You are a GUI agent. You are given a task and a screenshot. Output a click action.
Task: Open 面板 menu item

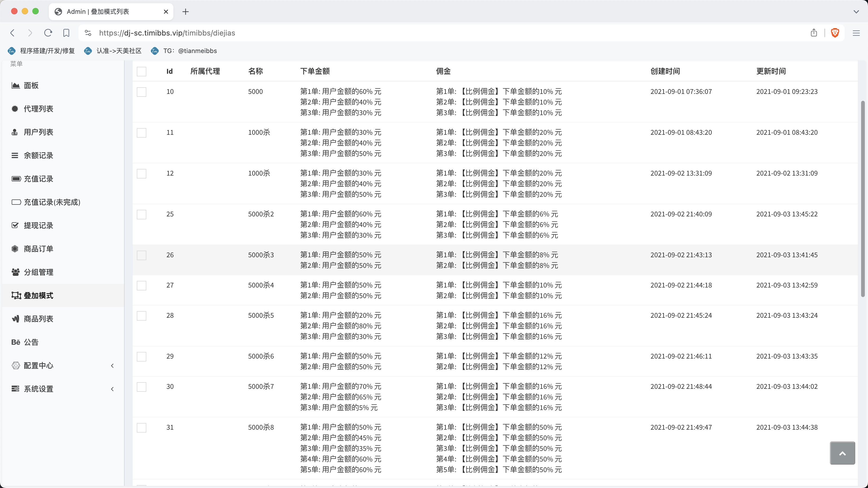coord(63,85)
